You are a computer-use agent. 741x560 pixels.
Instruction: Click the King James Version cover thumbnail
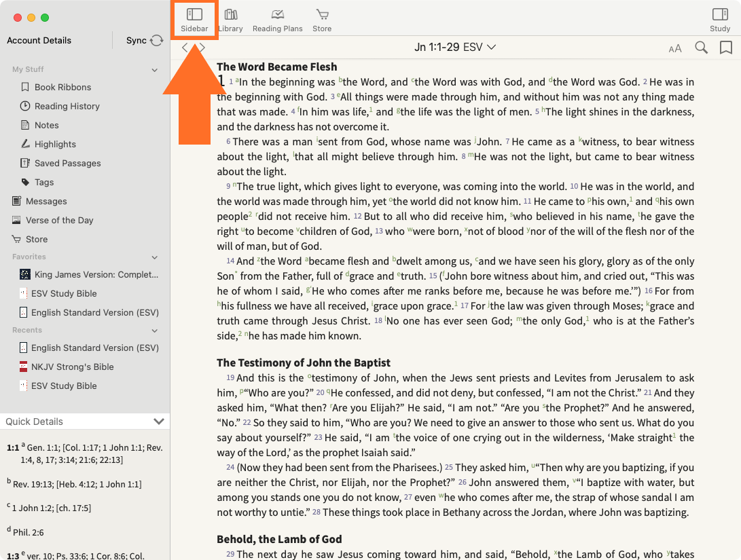[25, 274]
